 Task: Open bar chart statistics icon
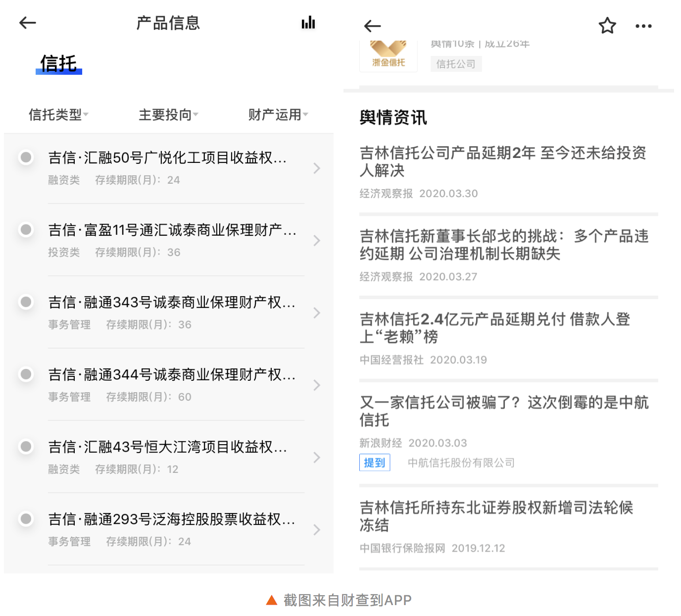[x=308, y=22]
